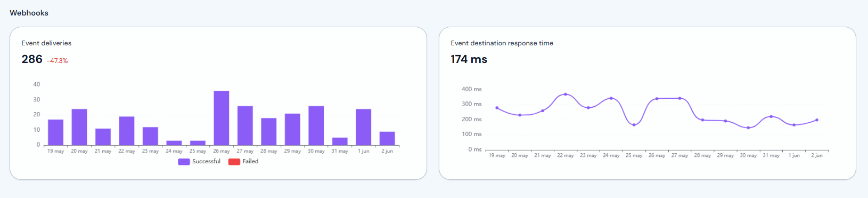Click the 25 may response time dip point
The width and height of the screenshot is (868, 198).
click(634, 125)
